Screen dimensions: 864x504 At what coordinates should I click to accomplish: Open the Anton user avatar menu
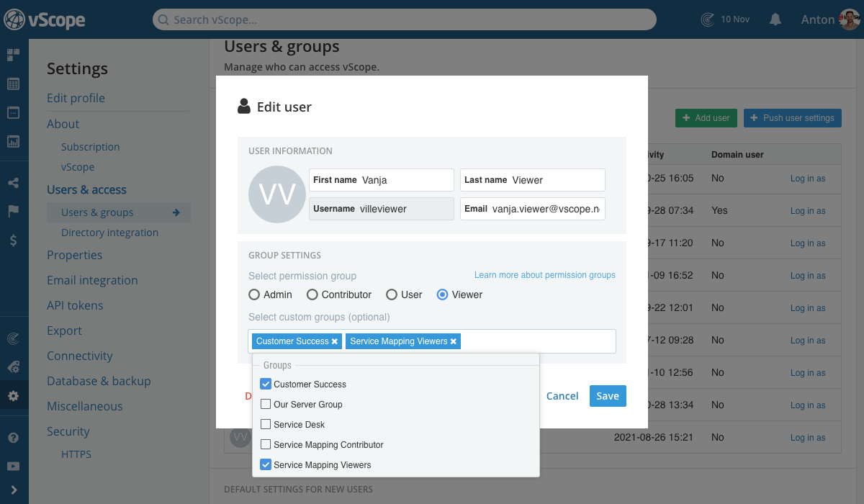(850, 19)
